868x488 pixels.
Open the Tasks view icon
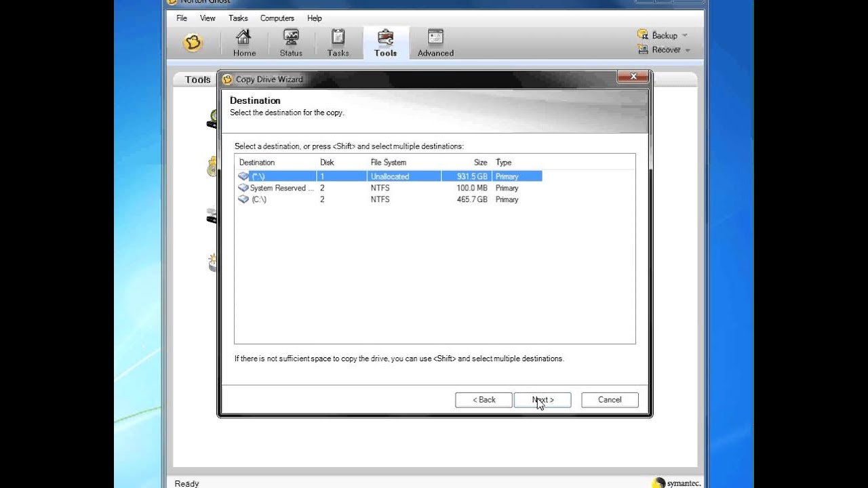[338, 42]
